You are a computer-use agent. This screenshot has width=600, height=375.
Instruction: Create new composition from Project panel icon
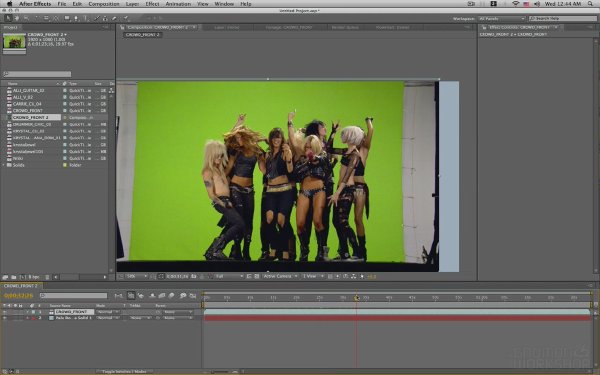click(22, 277)
